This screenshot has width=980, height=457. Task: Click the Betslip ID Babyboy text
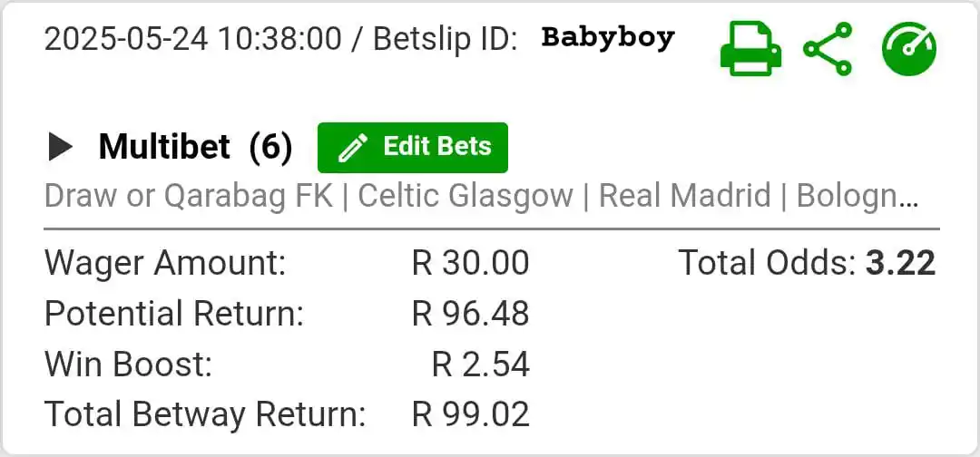(x=608, y=38)
